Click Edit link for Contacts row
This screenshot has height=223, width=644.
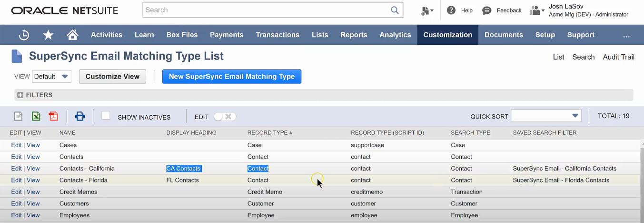point(16,157)
